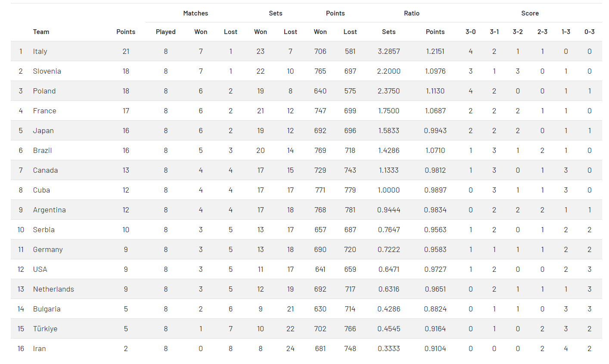This screenshot has width=609, height=364.
Task: Click Italy's sets ratio 3.2857
Action: 388,51
